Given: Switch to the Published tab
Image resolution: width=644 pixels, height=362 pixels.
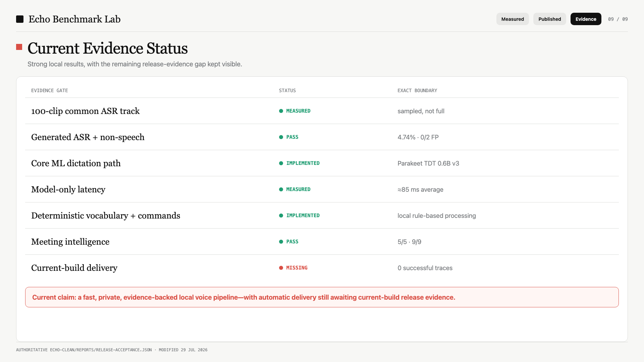Looking at the screenshot, I should pyautogui.click(x=550, y=19).
